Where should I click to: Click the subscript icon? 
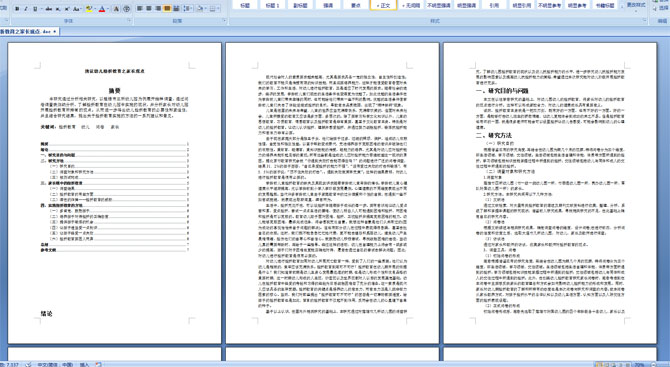coord(58,9)
